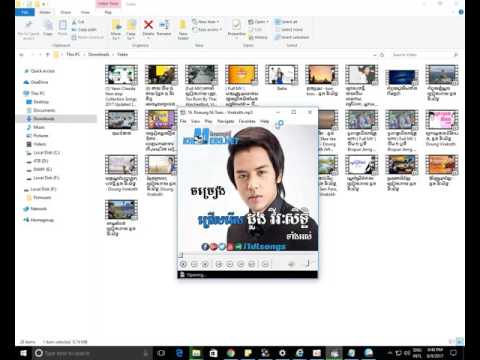The height and width of the screenshot is (360, 480).
Task: Click the media player's Skip back button
Action: click(x=219, y=264)
